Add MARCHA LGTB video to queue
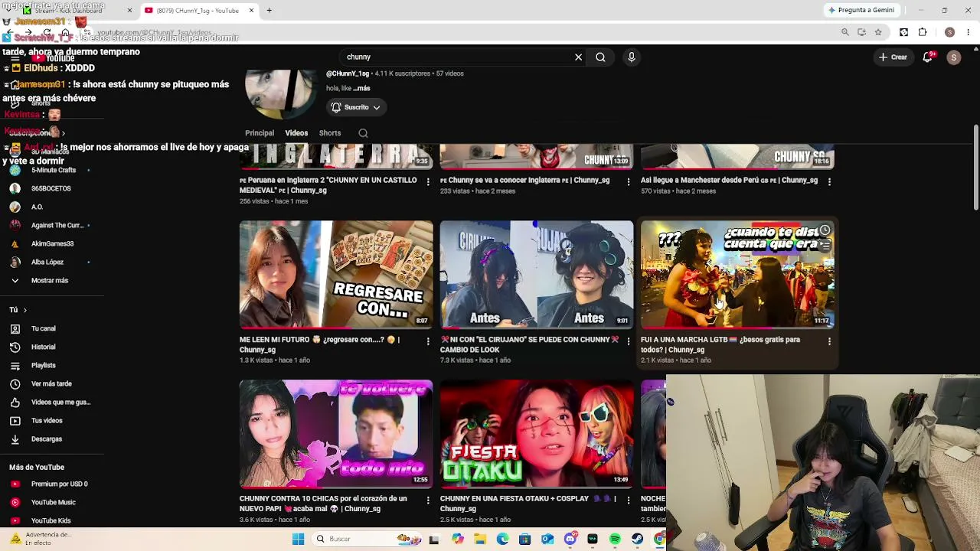 point(825,246)
